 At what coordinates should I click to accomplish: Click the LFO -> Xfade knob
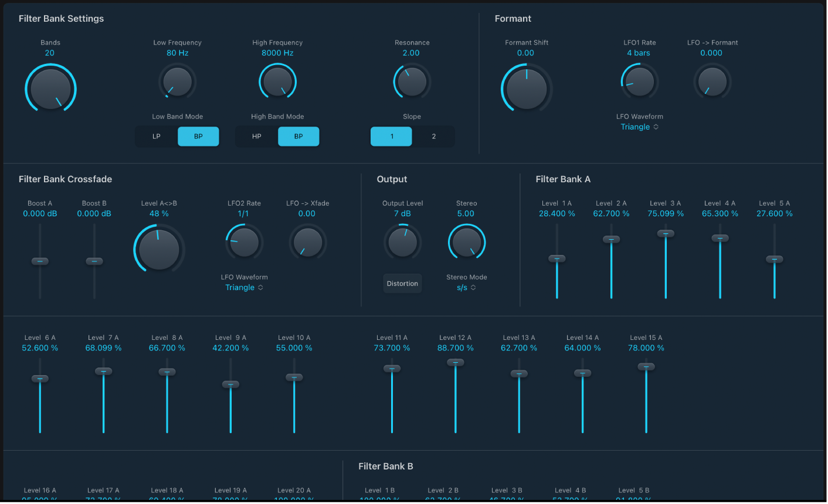pyautogui.click(x=307, y=241)
